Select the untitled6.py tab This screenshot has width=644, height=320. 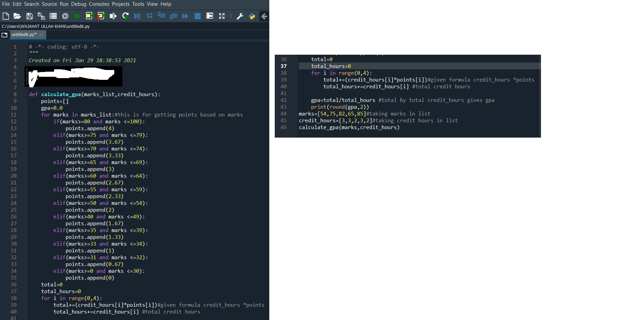tap(24, 34)
